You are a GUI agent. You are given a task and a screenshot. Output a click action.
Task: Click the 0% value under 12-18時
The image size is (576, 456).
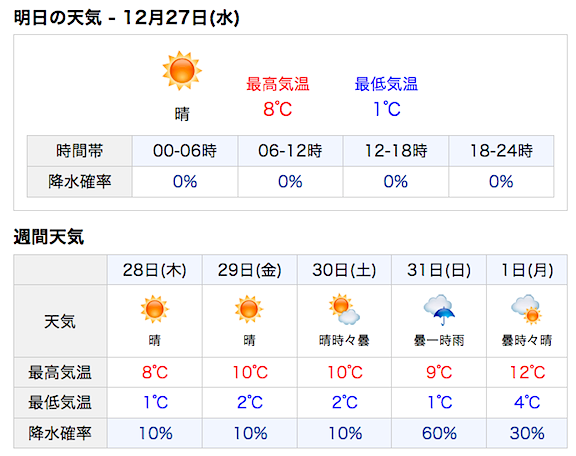[396, 182]
